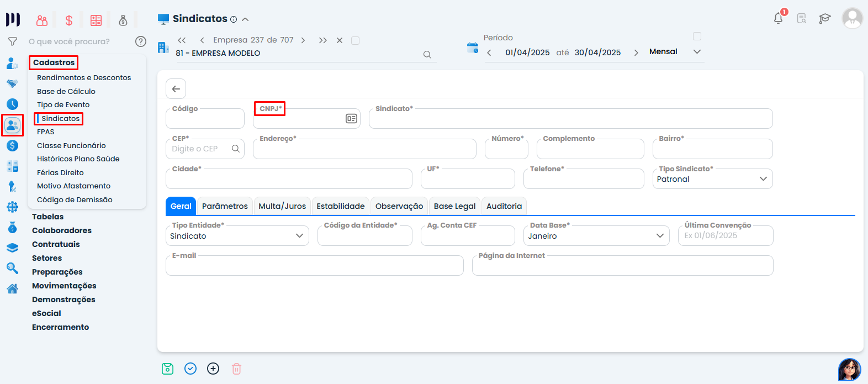868x384 pixels.
Task: Click the notification bell icon
Action: tap(778, 18)
